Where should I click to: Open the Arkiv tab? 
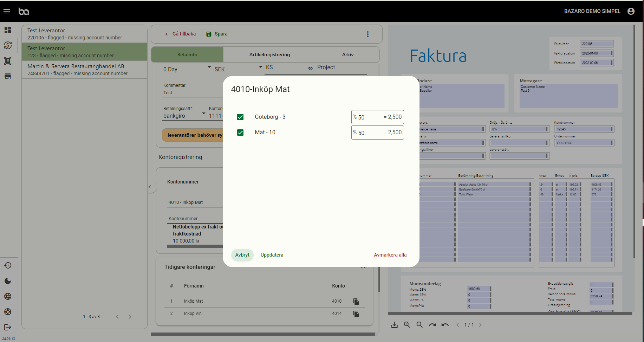[x=347, y=54]
